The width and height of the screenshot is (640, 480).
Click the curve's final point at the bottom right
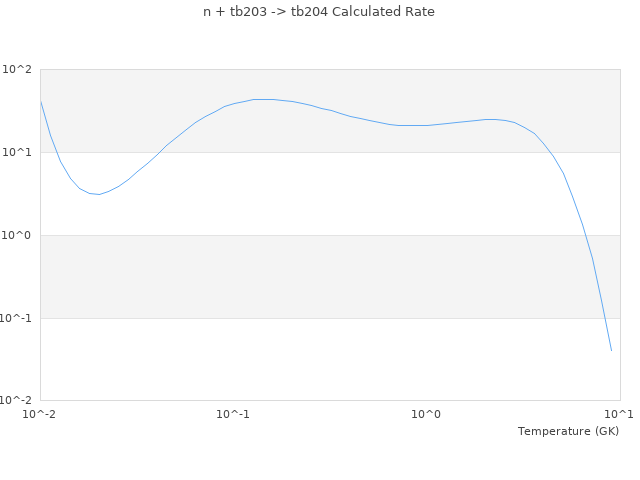tap(611, 350)
